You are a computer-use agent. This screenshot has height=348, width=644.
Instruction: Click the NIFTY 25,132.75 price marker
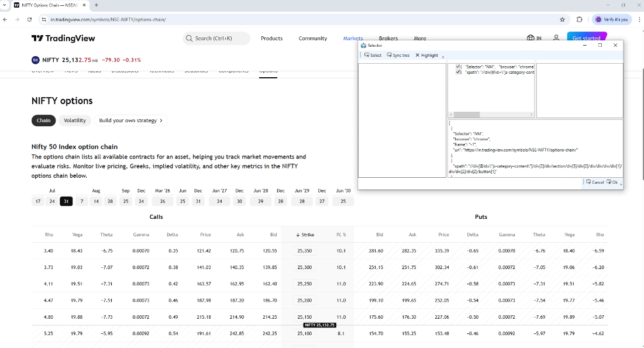point(320,325)
